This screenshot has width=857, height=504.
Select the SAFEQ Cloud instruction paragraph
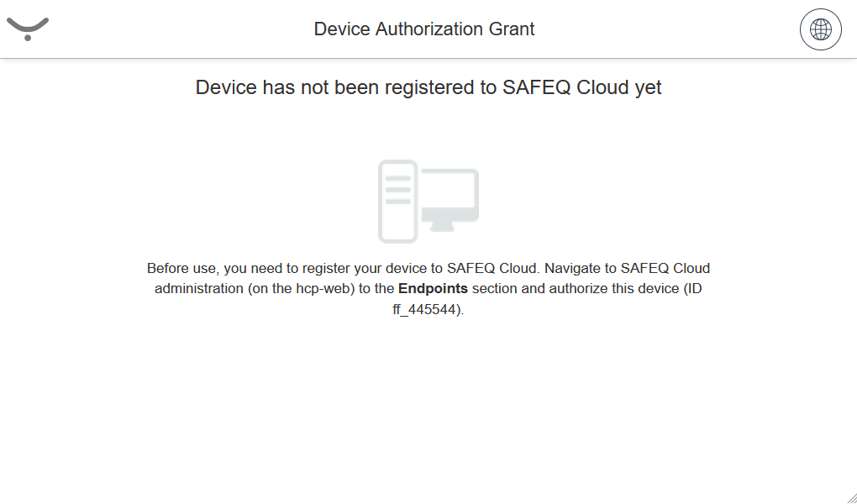pyautogui.click(x=428, y=287)
